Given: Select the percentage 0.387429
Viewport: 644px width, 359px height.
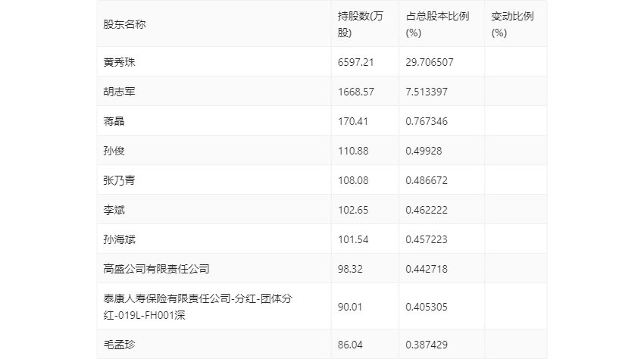Looking at the screenshot, I should coord(427,345).
